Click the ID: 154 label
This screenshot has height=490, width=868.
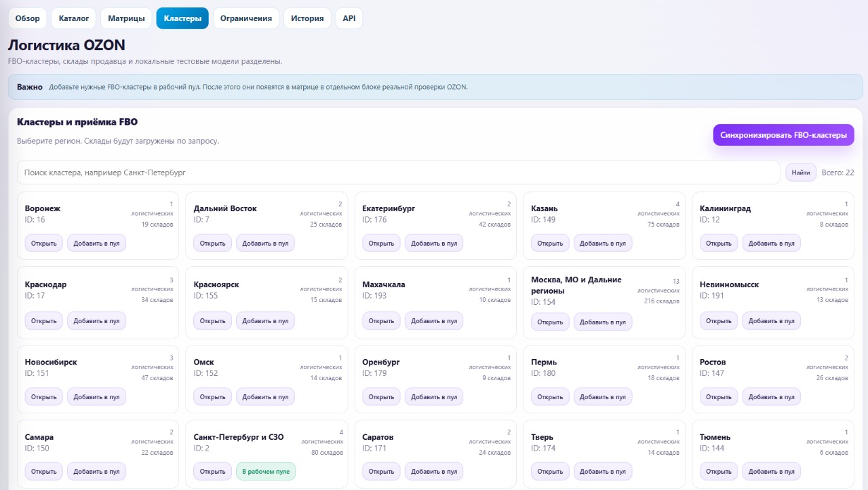(x=543, y=302)
